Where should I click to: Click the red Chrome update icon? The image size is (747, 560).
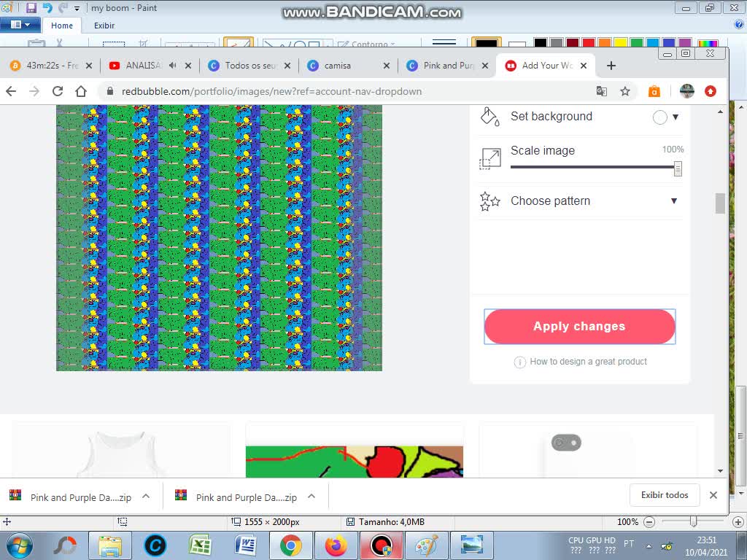[711, 91]
